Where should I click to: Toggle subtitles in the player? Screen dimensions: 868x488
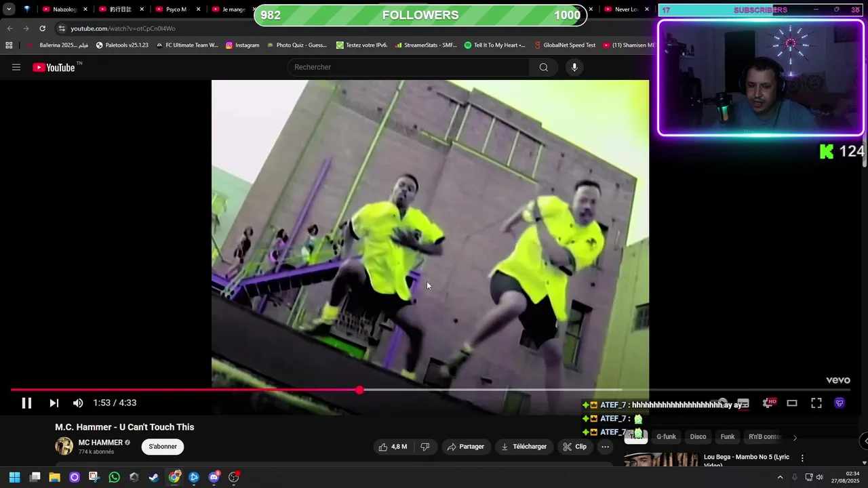pyautogui.click(x=743, y=403)
